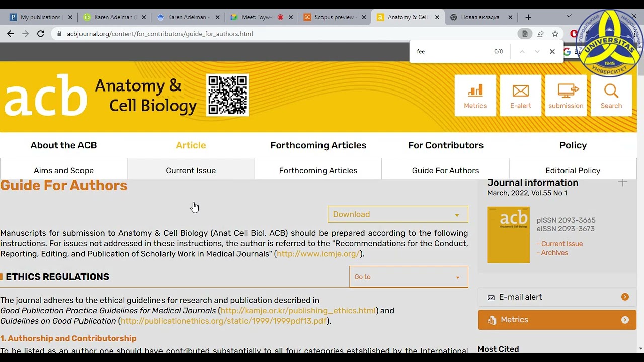The image size is (644, 362).
Task: Open the Search magnifier tile
Action: [x=611, y=96]
